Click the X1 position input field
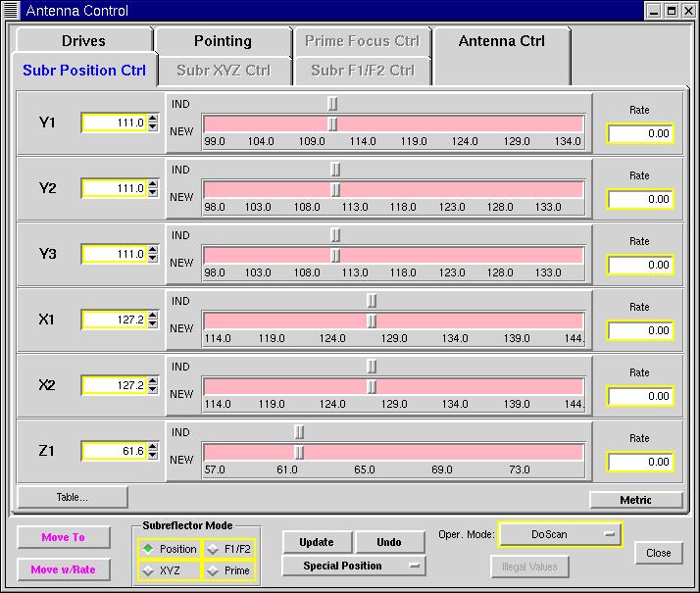Viewport: 700px width, 593px height. coord(115,320)
